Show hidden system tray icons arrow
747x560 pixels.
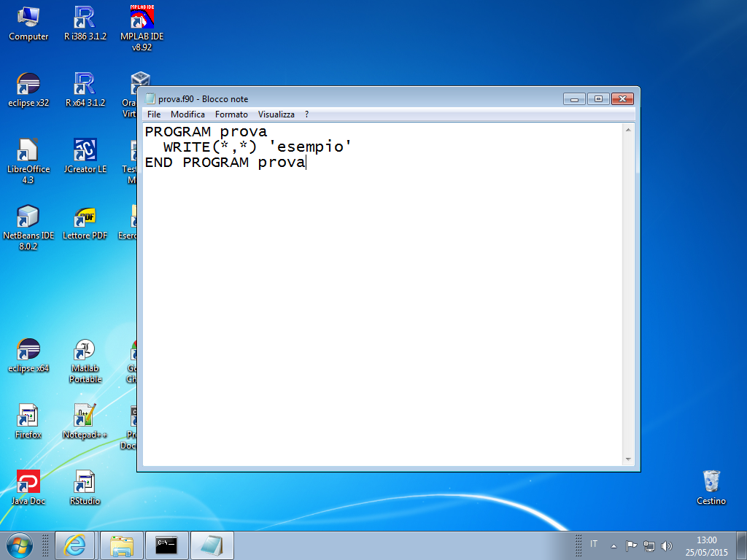[x=614, y=545]
